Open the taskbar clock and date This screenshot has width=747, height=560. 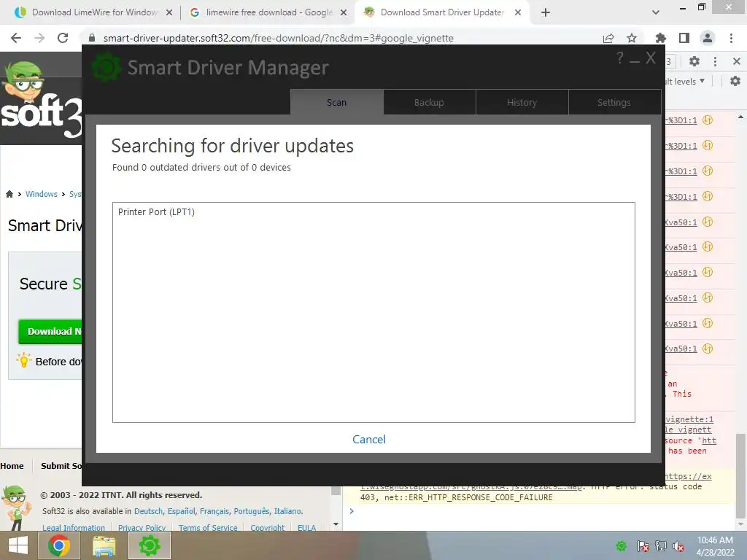715,545
